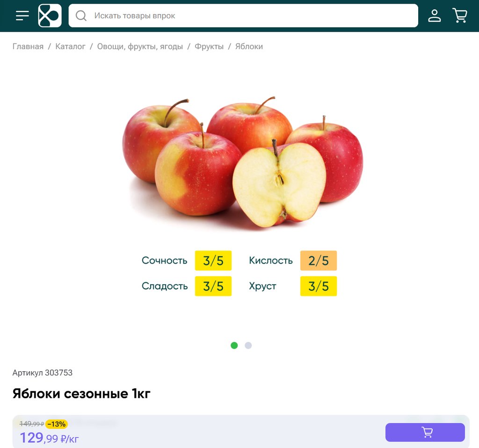The width and height of the screenshot is (479, 448).
Task: Type in the 'Искать товары впрок' search field
Action: (253, 16)
